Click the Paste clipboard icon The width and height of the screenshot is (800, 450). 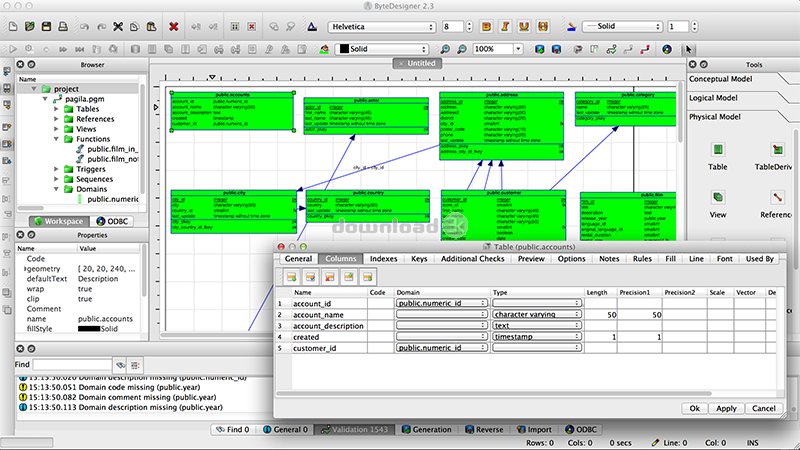pyautogui.click(x=152, y=27)
